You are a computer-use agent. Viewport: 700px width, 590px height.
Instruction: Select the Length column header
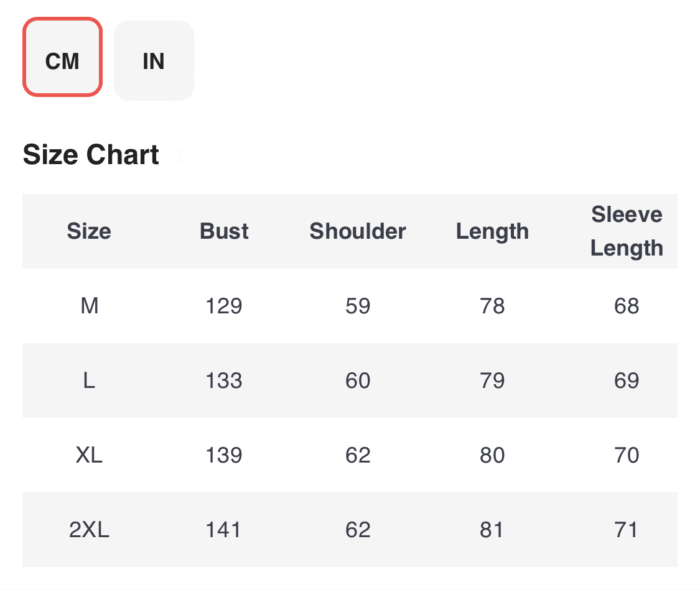pos(492,232)
